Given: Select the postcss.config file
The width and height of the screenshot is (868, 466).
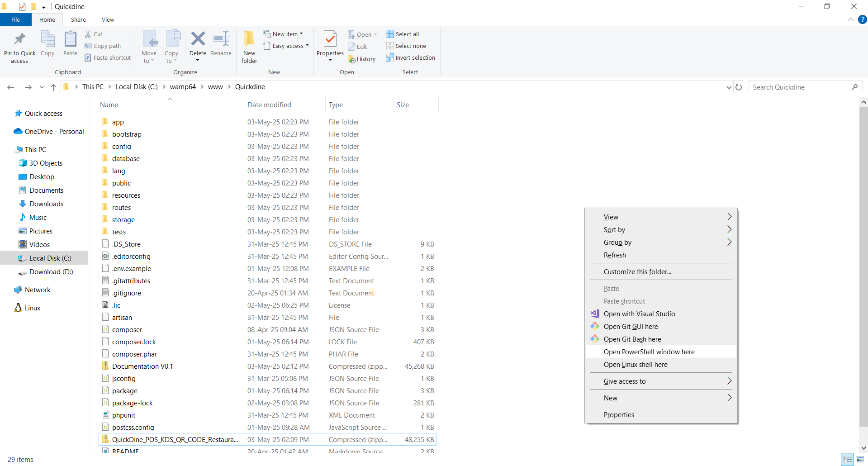Looking at the screenshot, I should [x=133, y=427].
